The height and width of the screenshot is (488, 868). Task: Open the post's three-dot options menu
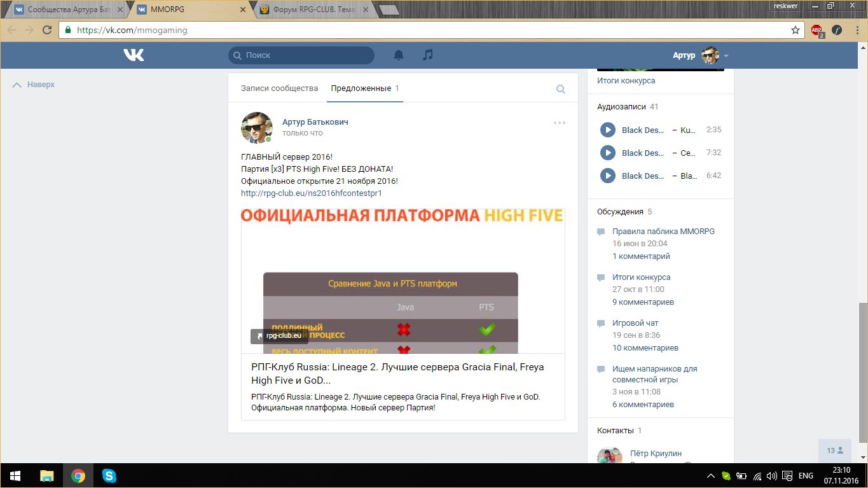(x=559, y=123)
